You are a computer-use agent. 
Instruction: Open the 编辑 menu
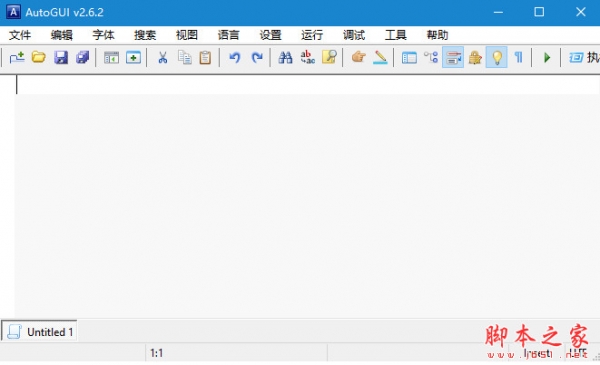pos(62,35)
